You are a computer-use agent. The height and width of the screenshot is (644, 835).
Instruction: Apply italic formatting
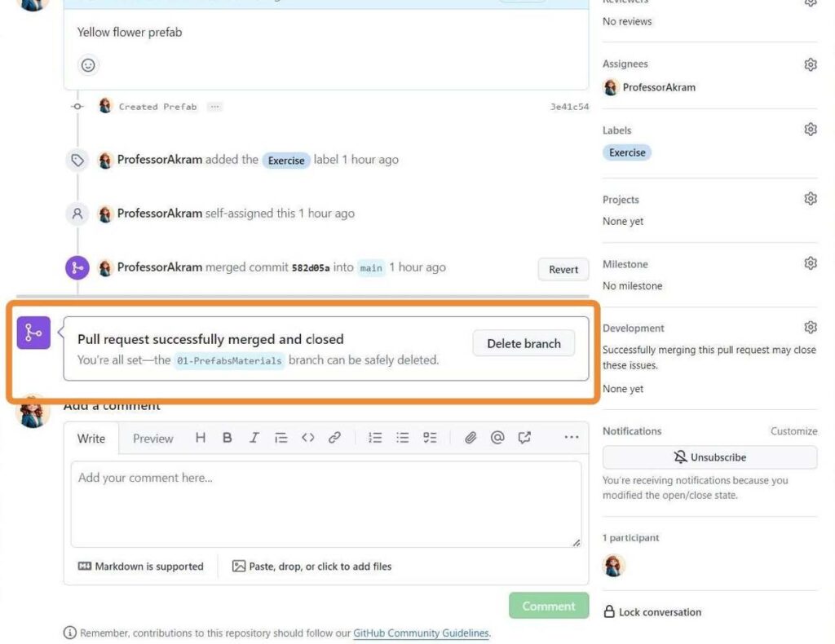point(254,438)
